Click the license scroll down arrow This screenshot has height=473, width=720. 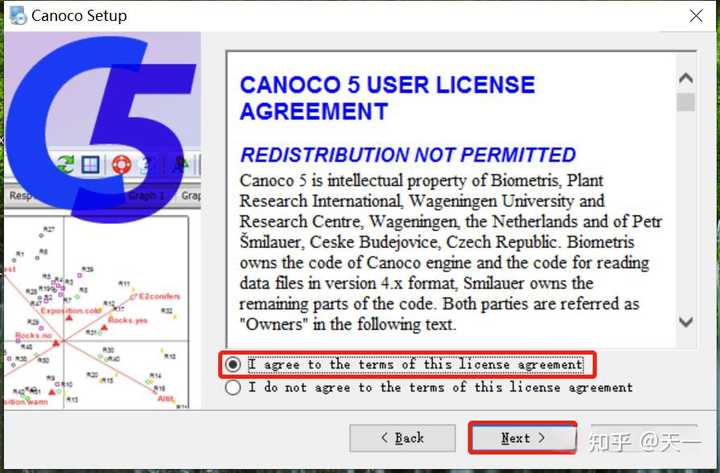tap(686, 321)
